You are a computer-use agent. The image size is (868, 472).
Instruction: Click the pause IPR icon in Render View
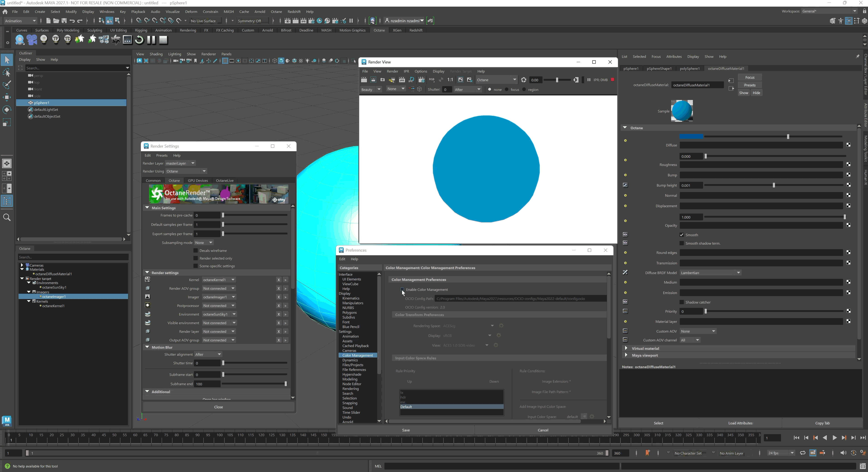click(x=589, y=80)
